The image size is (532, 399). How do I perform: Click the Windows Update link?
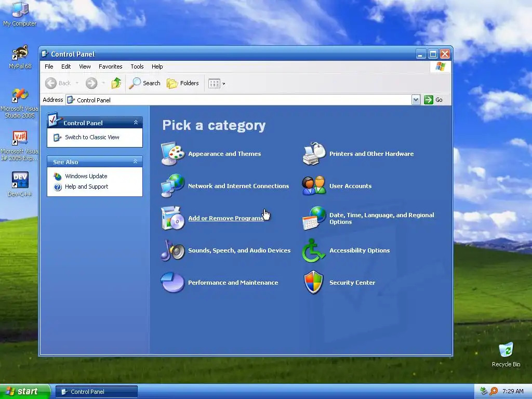[86, 177]
